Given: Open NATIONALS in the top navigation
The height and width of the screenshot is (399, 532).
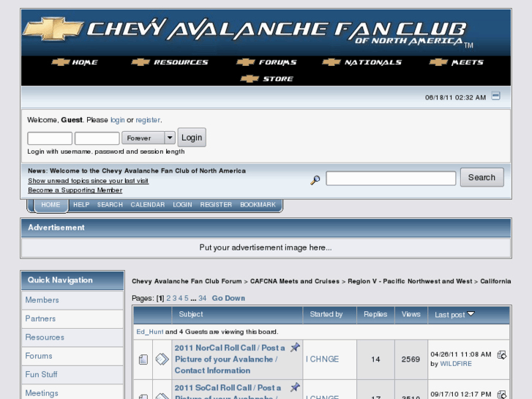Looking at the screenshot, I should 373,62.
